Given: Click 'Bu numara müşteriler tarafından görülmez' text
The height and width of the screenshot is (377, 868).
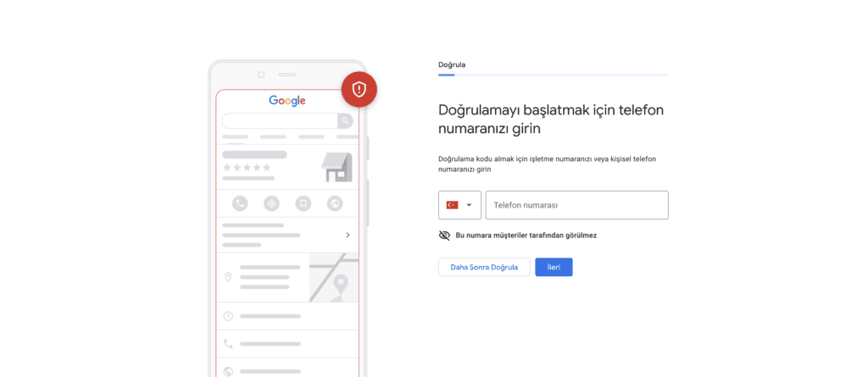Looking at the screenshot, I should point(526,236).
